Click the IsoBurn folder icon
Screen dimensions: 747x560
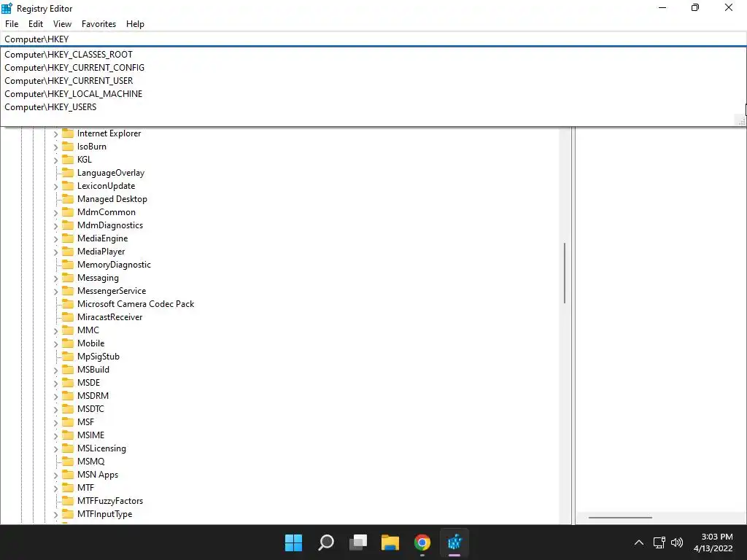click(68, 146)
